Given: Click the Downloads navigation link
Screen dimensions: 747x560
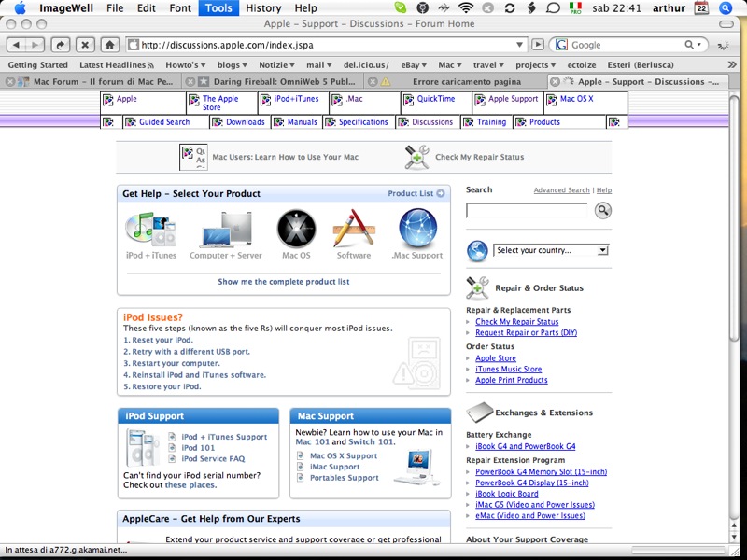Looking at the screenshot, I should [246, 122].
